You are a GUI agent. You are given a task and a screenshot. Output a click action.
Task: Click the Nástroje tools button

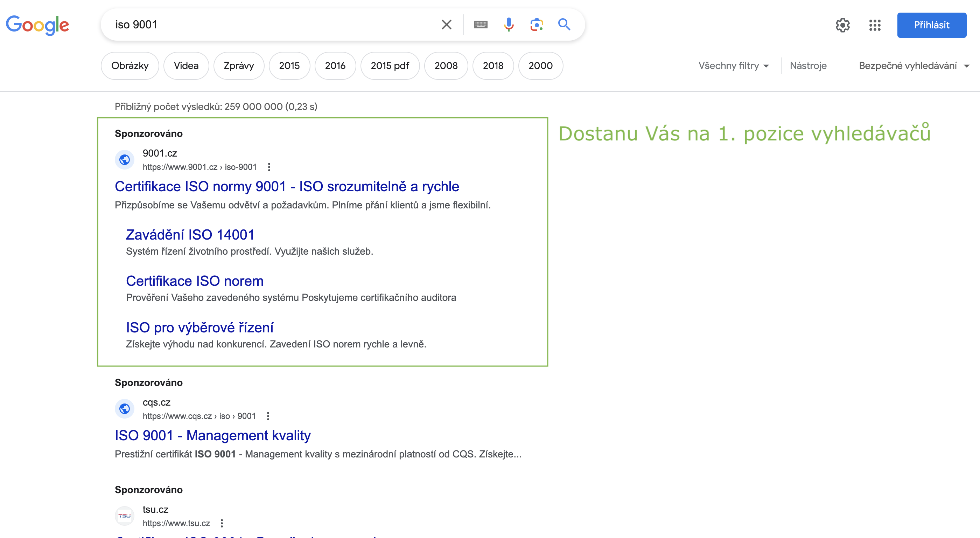pyautogui.click(x=808, y=65)
